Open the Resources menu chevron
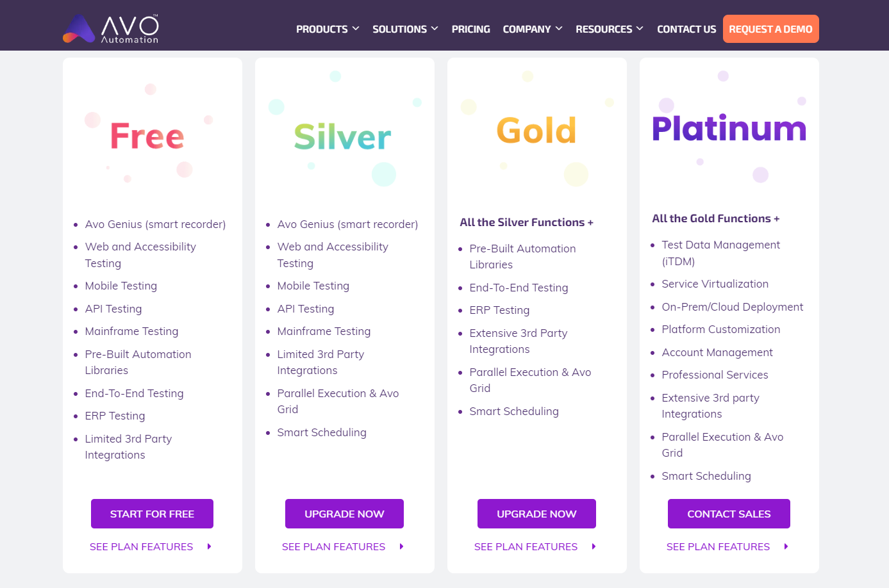Screen dimensions: 889x588 pyautogui.click(x=640, y=29)
